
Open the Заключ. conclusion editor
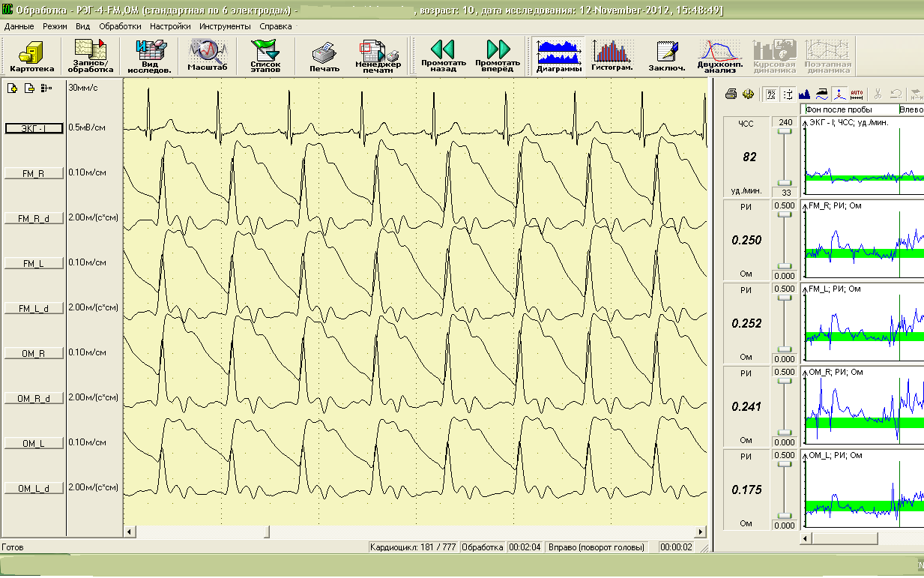666,56
